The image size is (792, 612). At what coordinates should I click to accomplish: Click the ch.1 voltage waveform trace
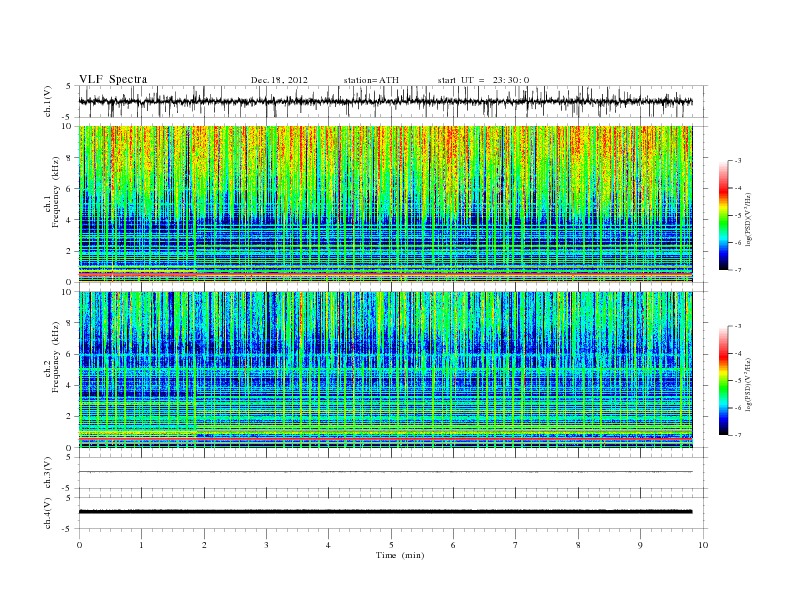[x=385, y=101]
